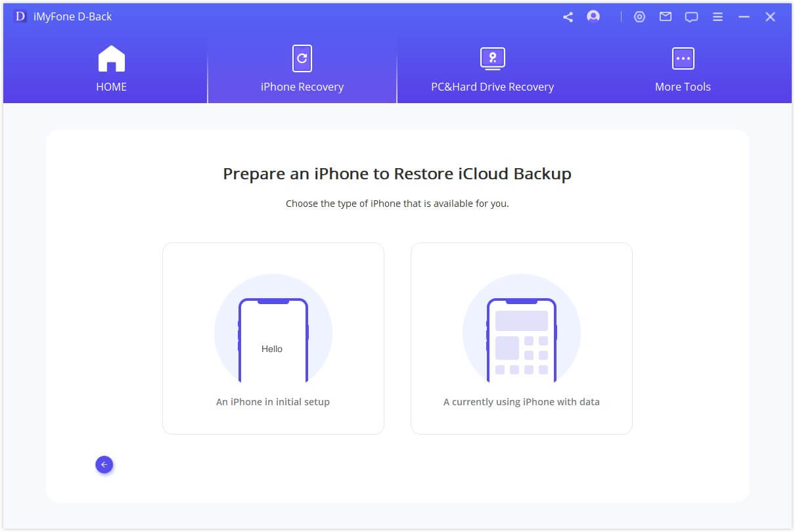Open the target-shaped settings icon

coord(639,17)
